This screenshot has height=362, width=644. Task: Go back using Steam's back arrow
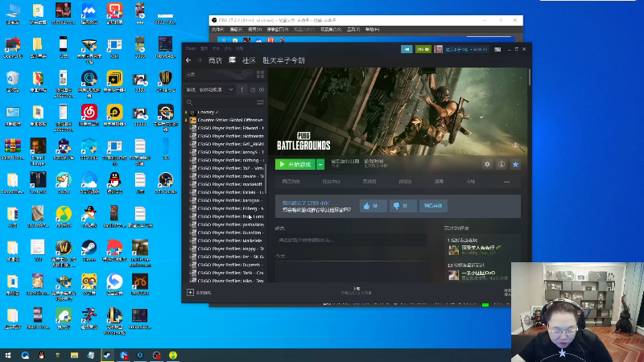pyautogui.click(x=188, y=60)
